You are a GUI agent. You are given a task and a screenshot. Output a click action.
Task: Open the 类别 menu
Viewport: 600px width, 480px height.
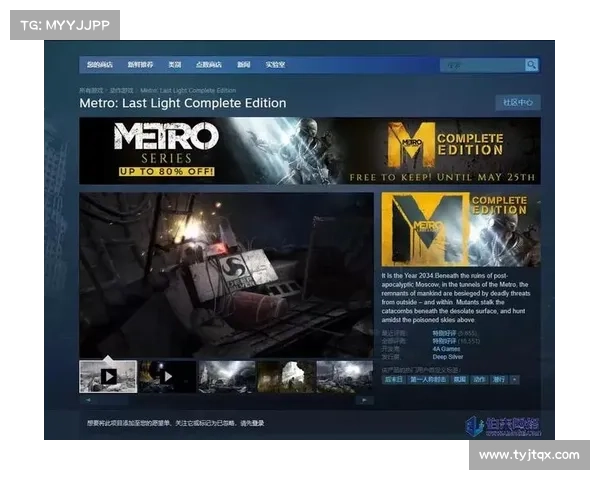tap(175, 65)
